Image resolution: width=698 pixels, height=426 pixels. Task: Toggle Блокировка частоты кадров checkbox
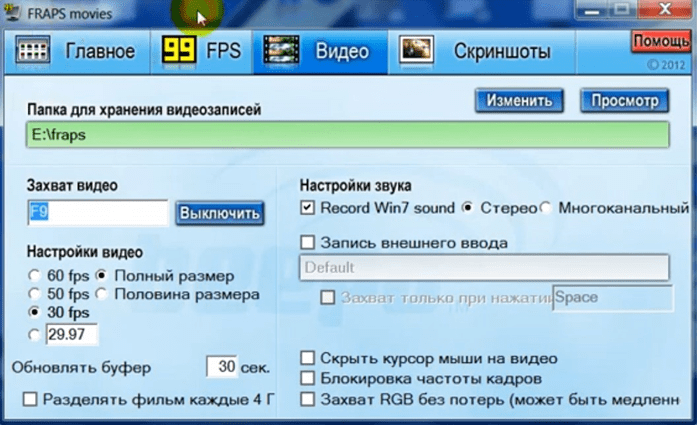(307, 379)
